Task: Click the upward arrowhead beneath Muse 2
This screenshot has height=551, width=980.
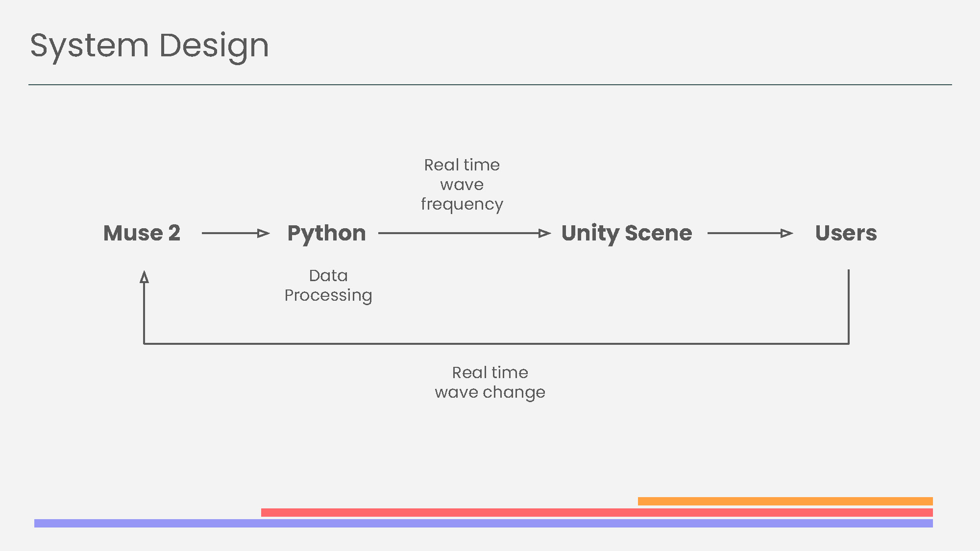Action: [144, 277]
